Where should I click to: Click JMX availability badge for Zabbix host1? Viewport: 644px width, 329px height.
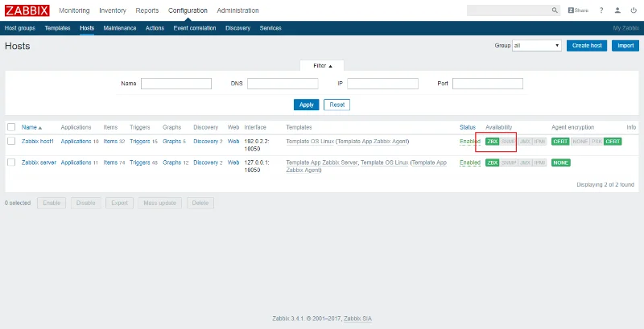(525, 142)
